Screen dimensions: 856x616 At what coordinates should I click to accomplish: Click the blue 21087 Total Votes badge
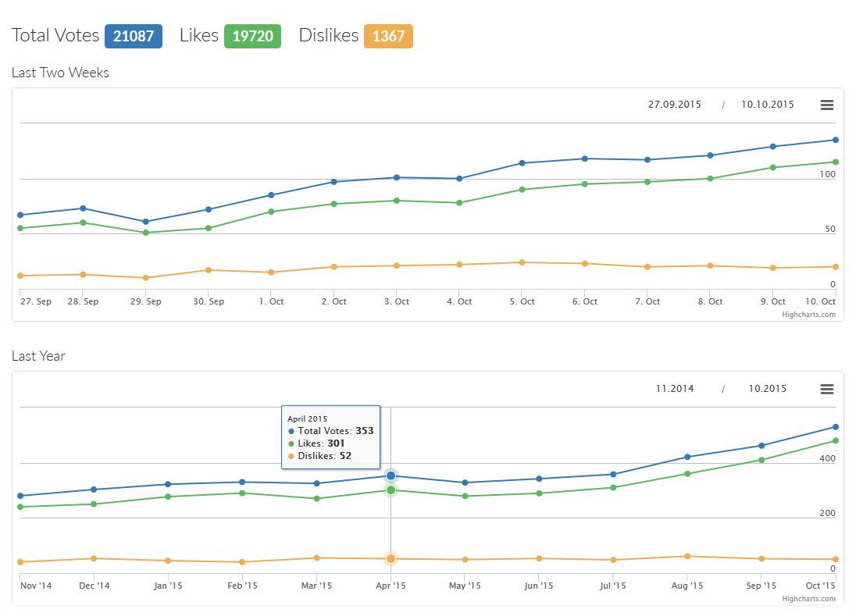tap(133, 36)
